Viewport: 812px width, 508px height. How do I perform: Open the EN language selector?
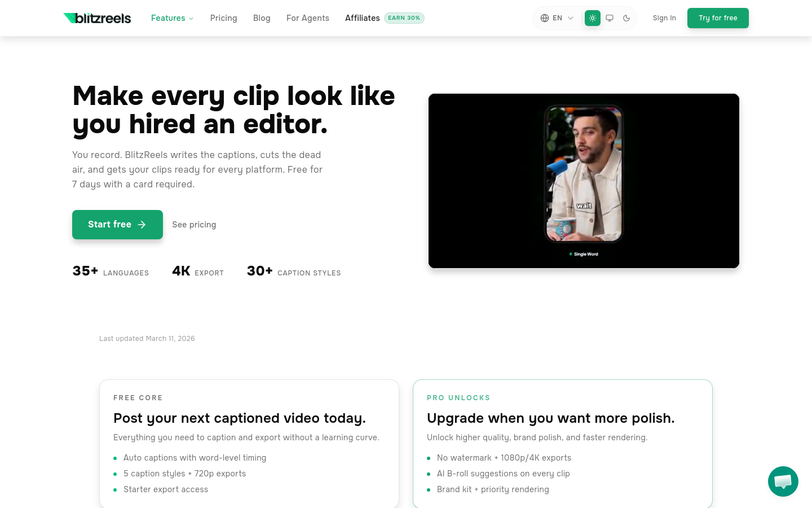[x=557, y=18]
